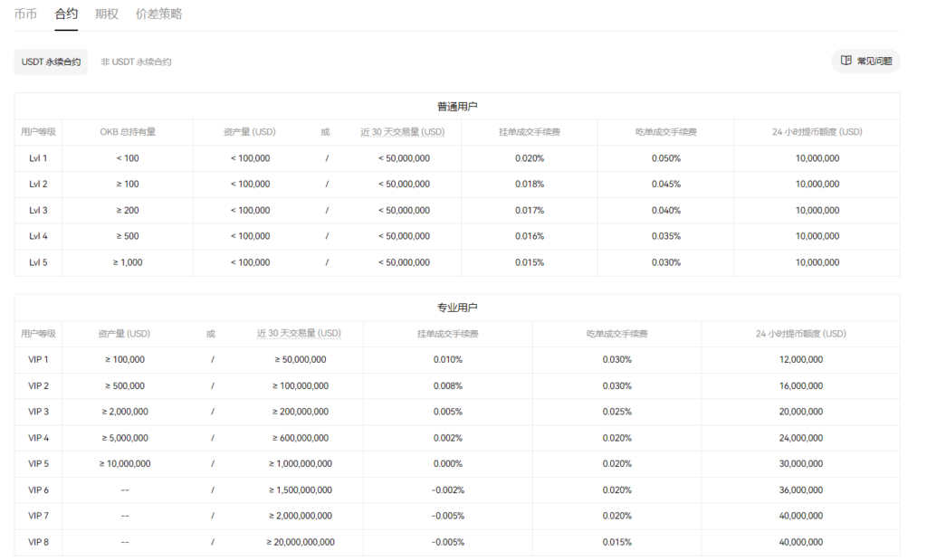The width and height of the screenshot is (927, 560).
Task: Click VIP 5 withdrawal limit 30,000,000
Action: click(801, 464)
